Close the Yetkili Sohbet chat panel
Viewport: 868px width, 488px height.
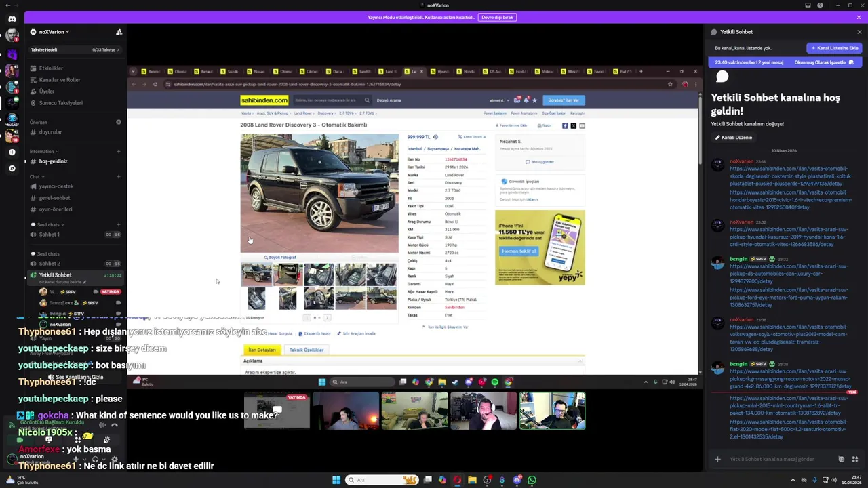[859, 32]
